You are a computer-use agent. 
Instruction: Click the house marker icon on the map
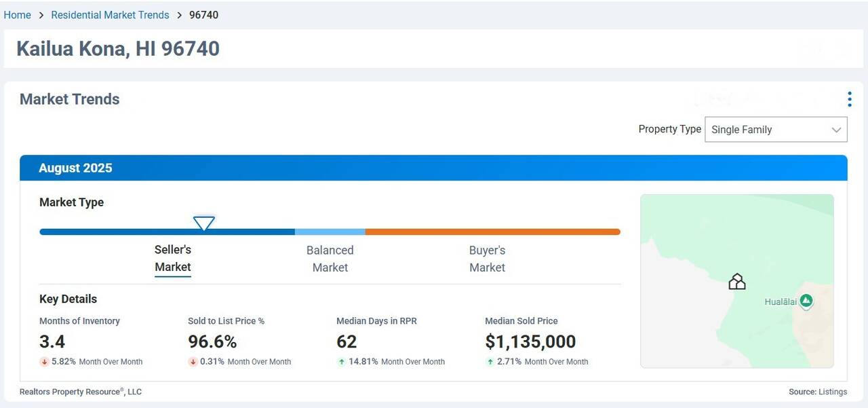(x=736, y=281)
